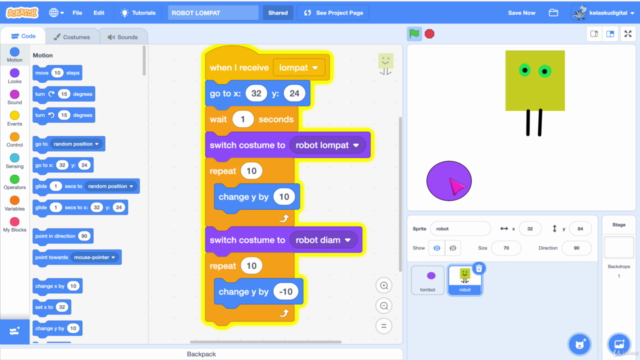Open random position dropdown in go to block

[x=76, y=144]
